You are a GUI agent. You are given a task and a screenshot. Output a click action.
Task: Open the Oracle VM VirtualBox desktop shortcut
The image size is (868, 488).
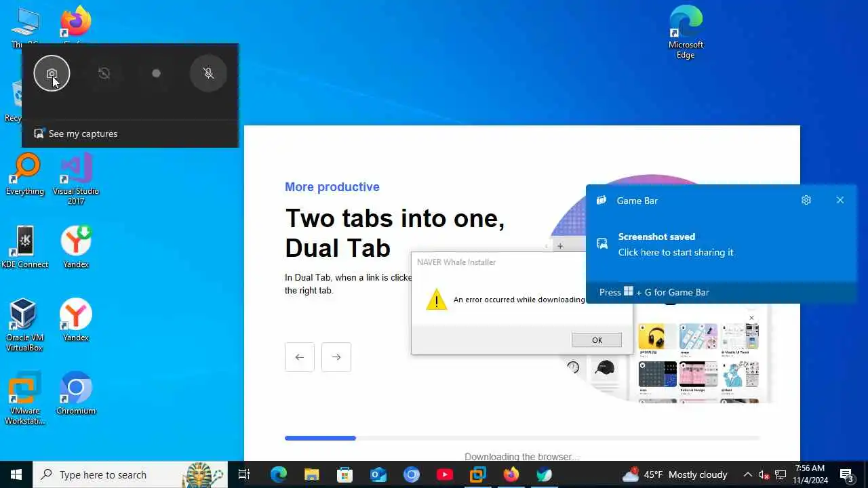[x=25, y=325]
